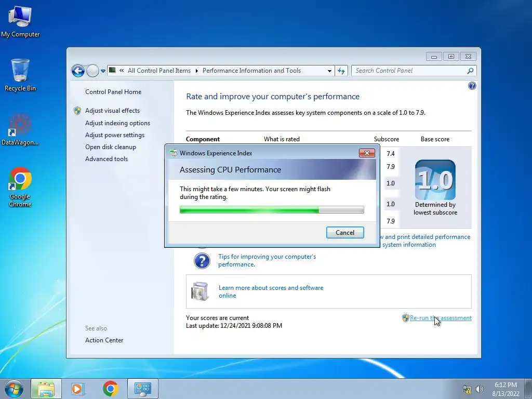Image resolution: width=532 pixels, height=399 pixels.
Task: Open Action Center link
Action: [x=104, y=340]
